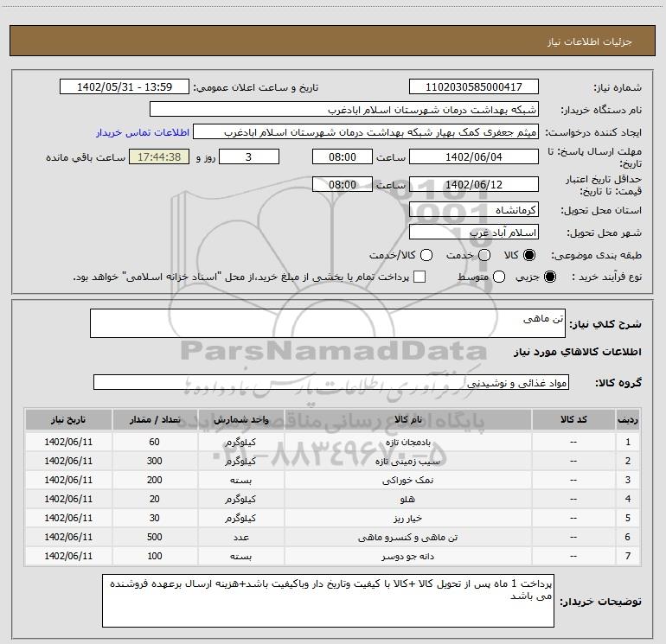
Task: Click the جزئیات اطلاعات نیاز header title
Action: 590,41
